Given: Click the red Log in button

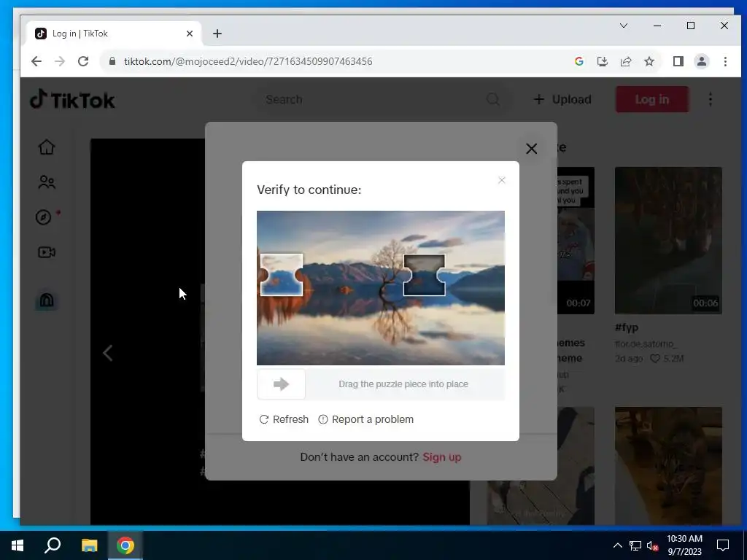Looking at the screenshot, I should 651,99.
